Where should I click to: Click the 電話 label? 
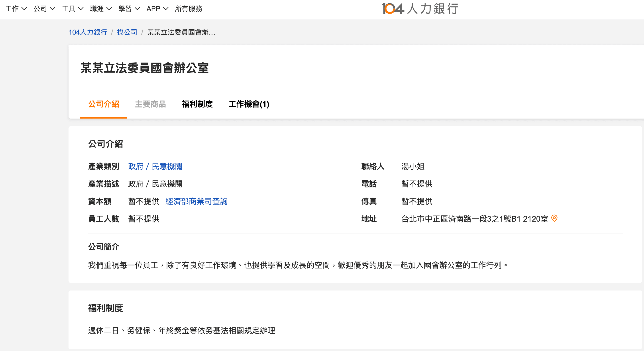click(x=369, y=184)
